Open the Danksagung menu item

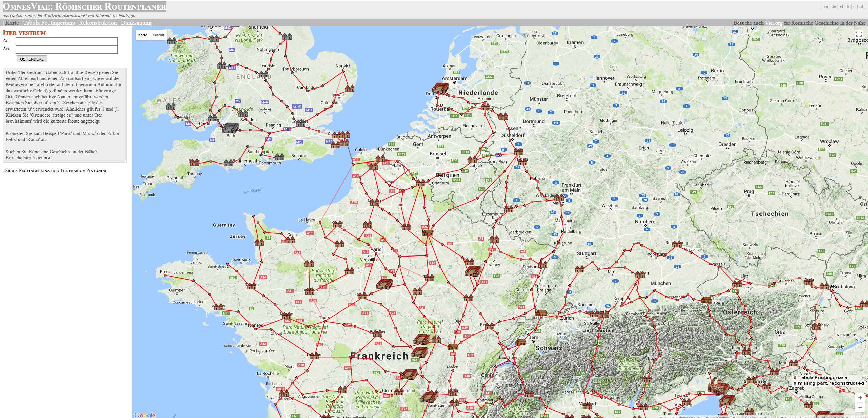coord(136,23)
